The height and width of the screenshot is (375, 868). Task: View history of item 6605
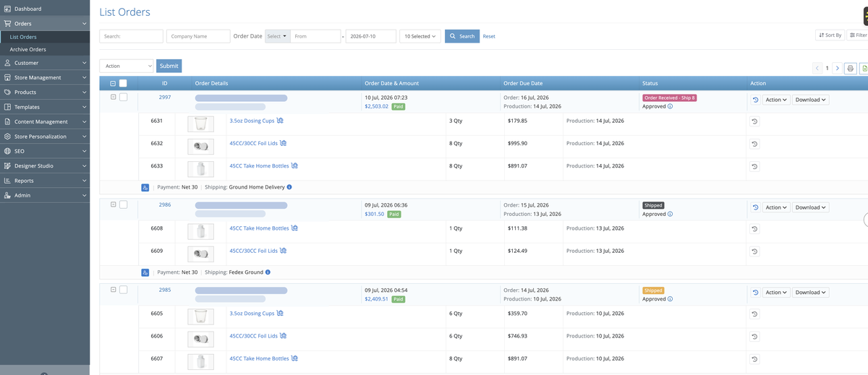[754, 314]
